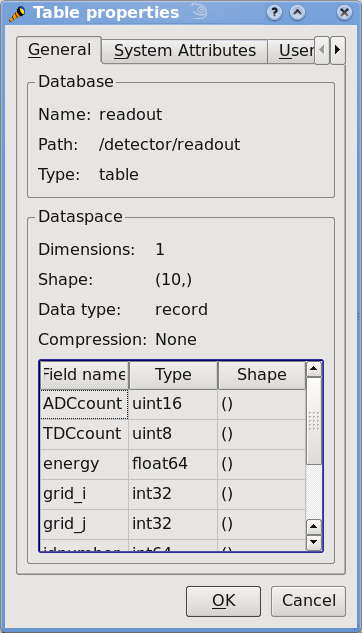
Task: Click the path value /detector/readout
Action: 169,145
